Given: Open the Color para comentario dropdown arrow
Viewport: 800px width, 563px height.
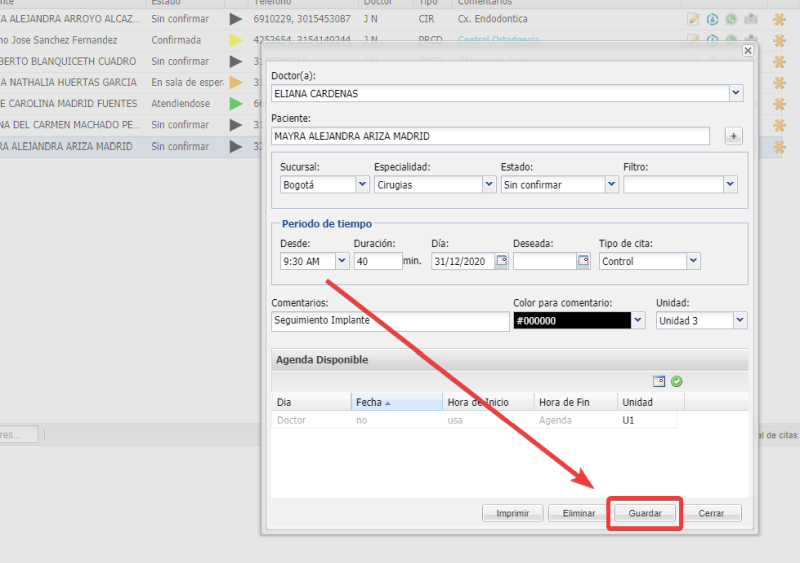Looking at the screenshot, I should click(x=638, y=320).
